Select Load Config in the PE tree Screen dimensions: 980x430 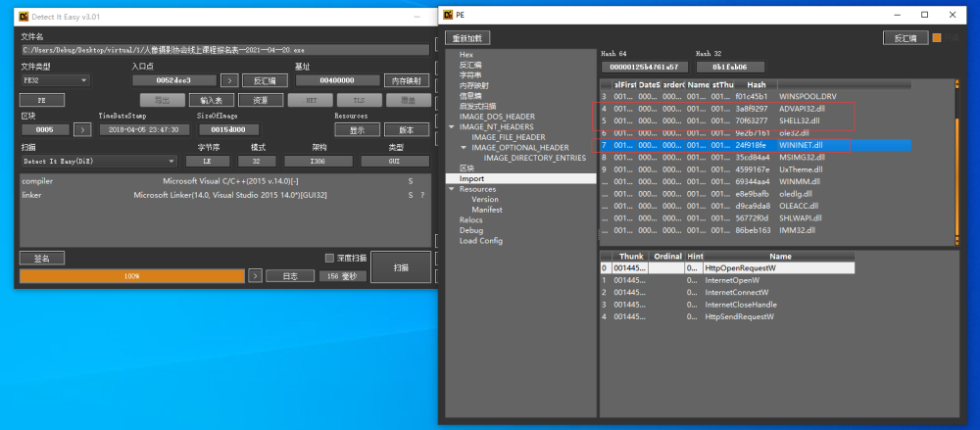click(480, 241)
